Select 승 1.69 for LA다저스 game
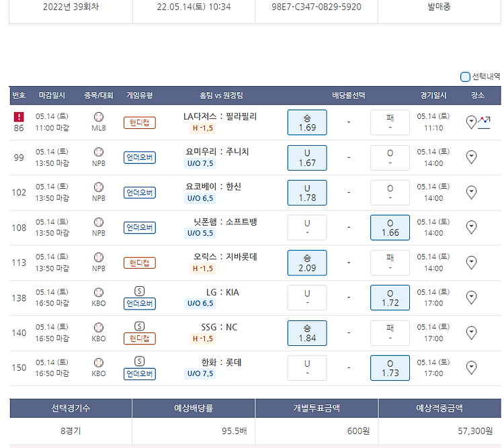The width and height of the screenshot is (504, 448). pyautogui.click(x=307, y=122)
